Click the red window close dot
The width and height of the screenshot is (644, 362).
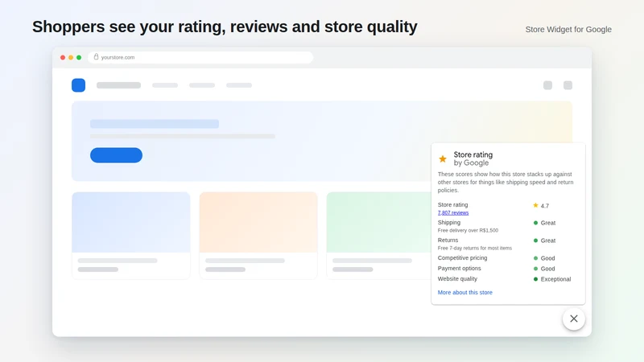click(63, 57)
